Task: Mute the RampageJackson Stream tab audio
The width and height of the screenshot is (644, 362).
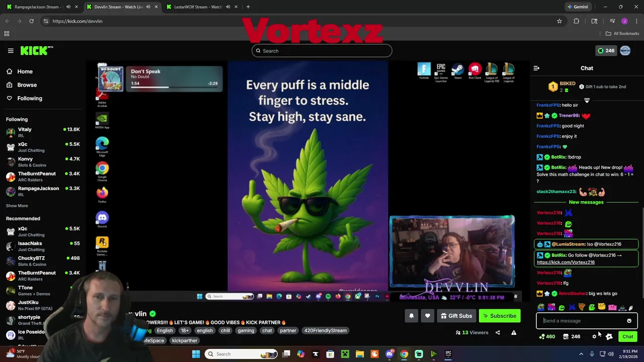Action: click(x=68, y=7)
